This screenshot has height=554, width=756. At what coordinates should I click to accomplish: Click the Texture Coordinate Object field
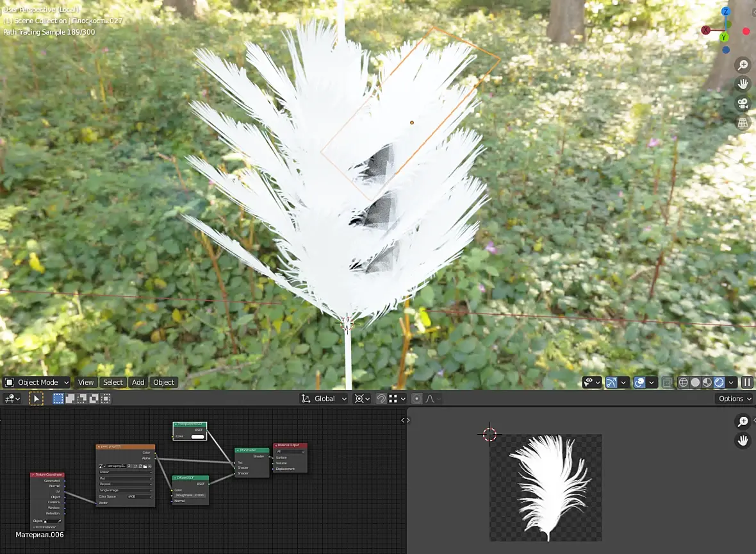click(53, 521)
